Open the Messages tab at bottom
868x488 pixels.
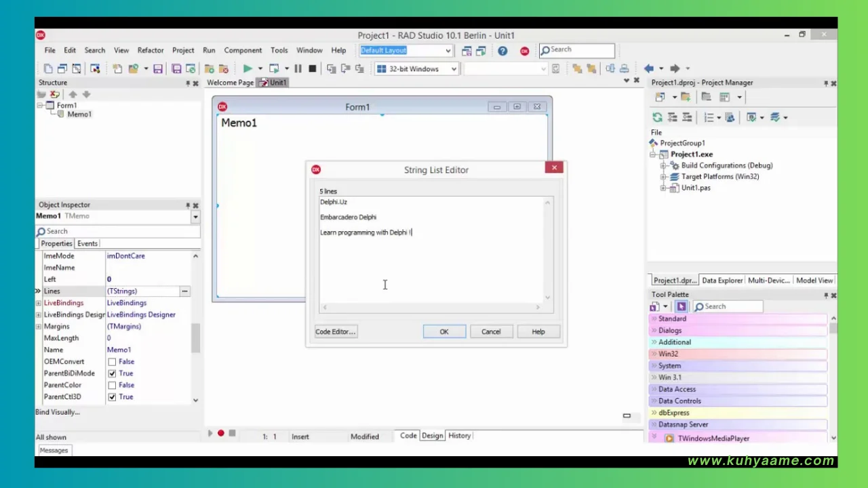click(x=54, y=450)
